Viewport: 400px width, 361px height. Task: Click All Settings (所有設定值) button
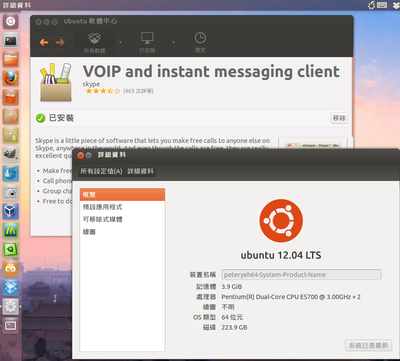pyautogui.click(x=101, y=171)
